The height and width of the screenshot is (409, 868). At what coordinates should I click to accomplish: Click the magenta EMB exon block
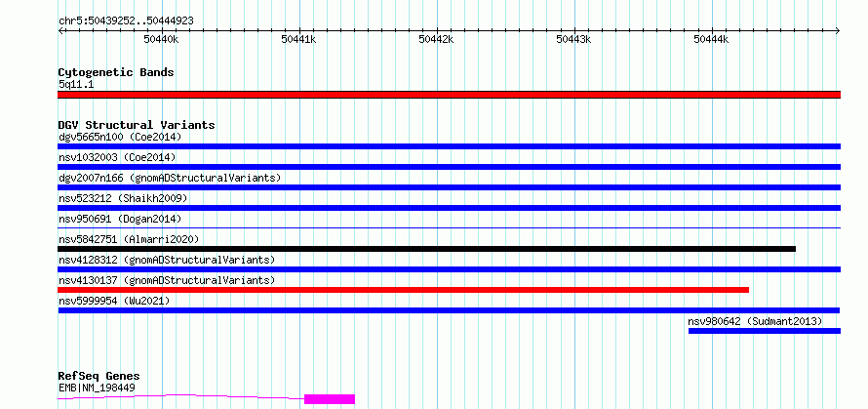click(330, 399)
